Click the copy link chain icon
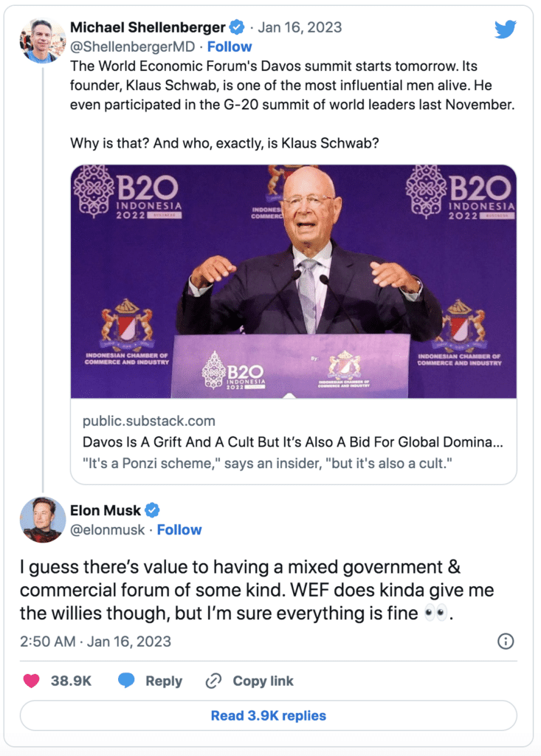The image size is (541, 756). pos(214,681)
